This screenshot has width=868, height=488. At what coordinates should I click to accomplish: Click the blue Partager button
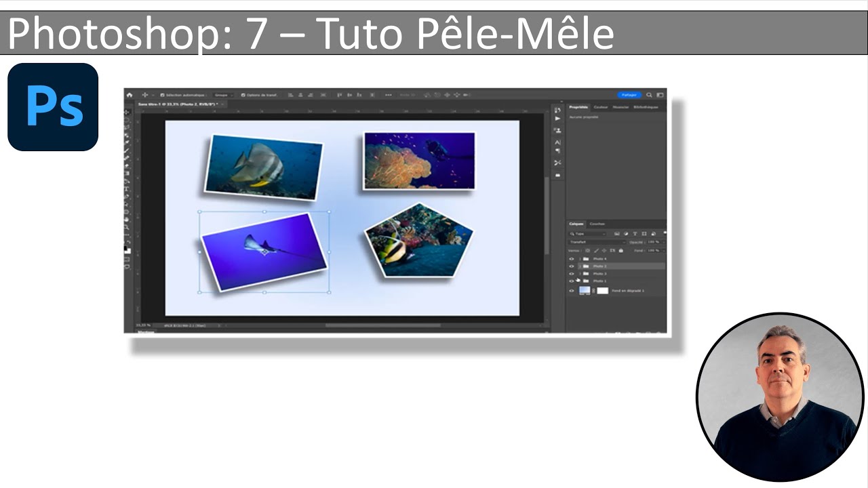629,95
